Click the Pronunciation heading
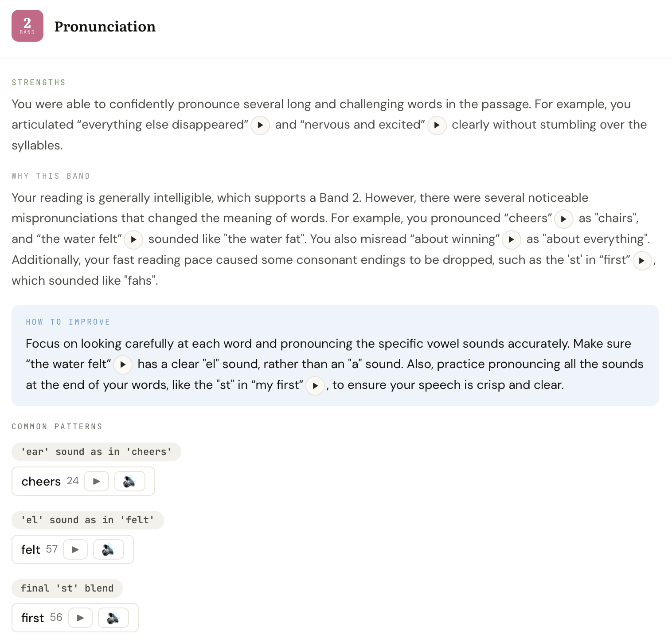672x643 pixels. coord(105,27)
